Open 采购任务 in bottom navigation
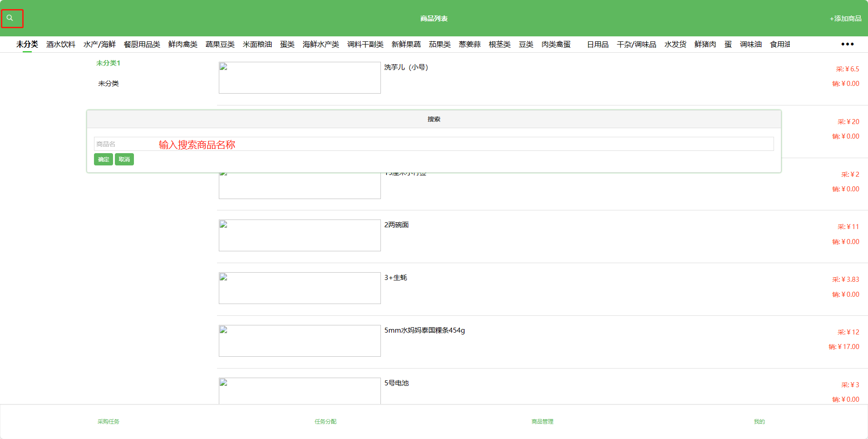Screen dimensions: 868x439 pos(108,422)
